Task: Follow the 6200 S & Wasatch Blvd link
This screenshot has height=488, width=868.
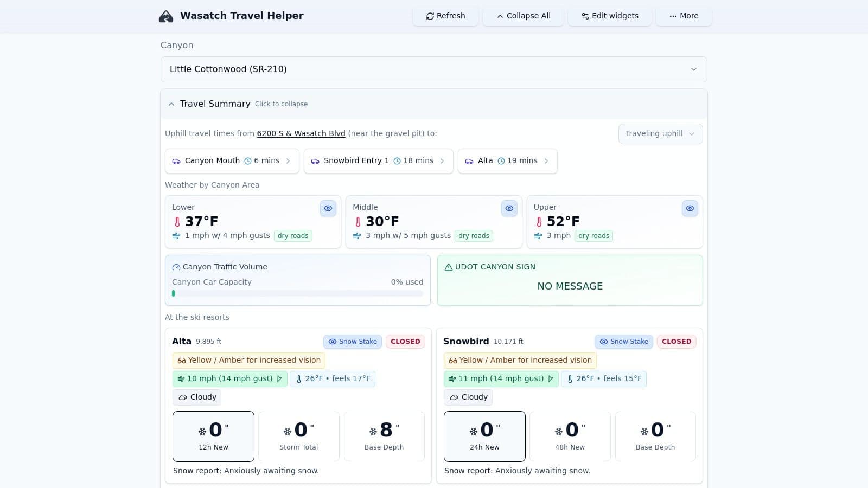Action: 301,133
